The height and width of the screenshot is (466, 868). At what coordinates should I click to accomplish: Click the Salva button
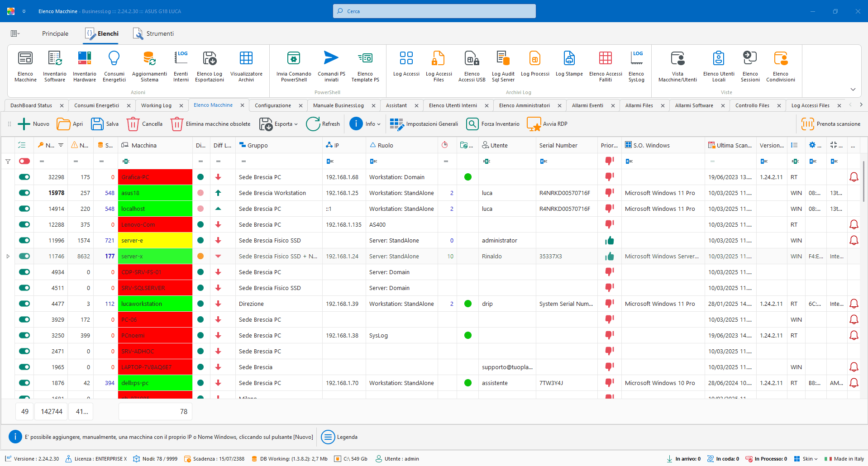105,124
